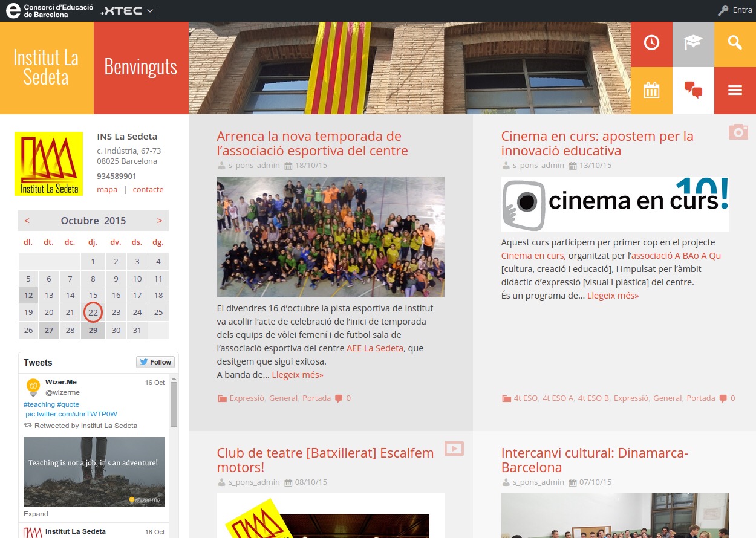Click the clock icon tile
Image resolution: width=756 pixels, height=538 pixels.
pyautogui.click(x=651, y=44)
